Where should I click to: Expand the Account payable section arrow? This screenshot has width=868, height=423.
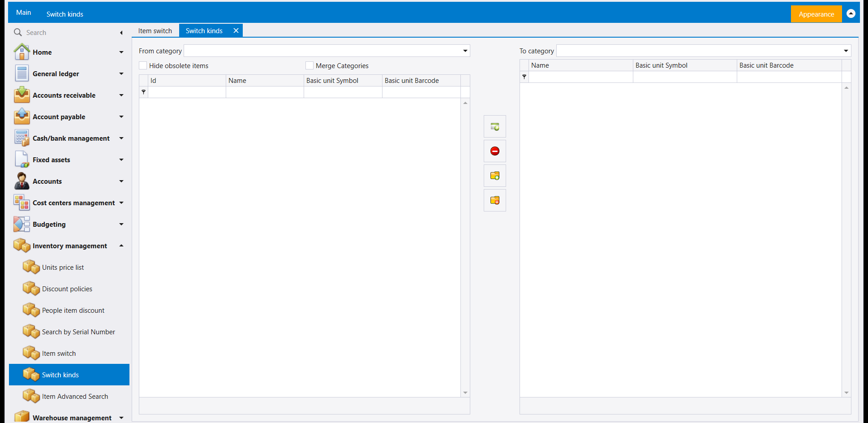coord(121,117)
